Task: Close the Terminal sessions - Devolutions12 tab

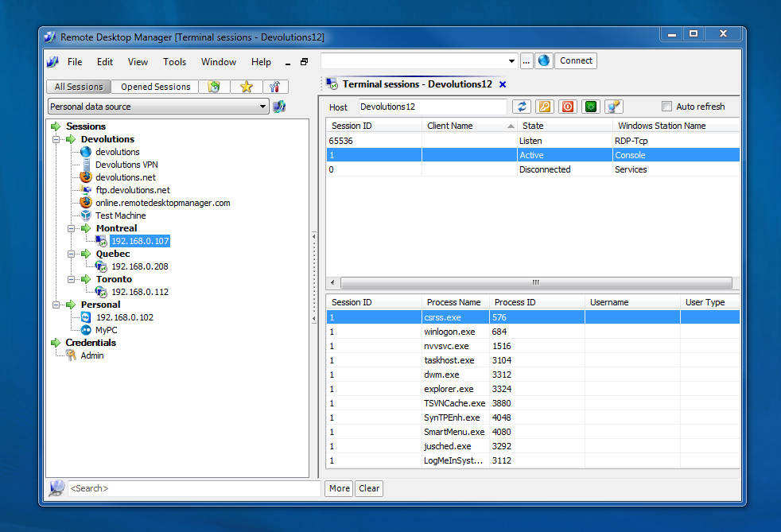Action: point(503,84)
